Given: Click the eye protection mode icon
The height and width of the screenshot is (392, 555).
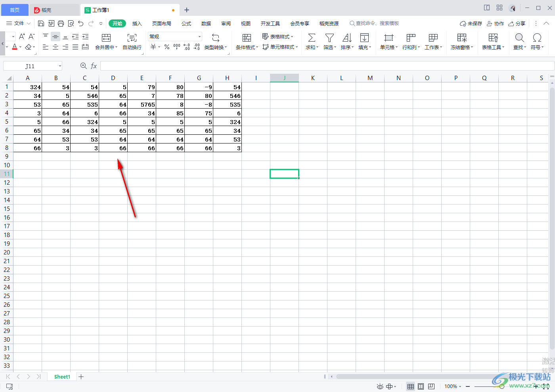Looking at the screenshot, I should (x=380, y=386).
